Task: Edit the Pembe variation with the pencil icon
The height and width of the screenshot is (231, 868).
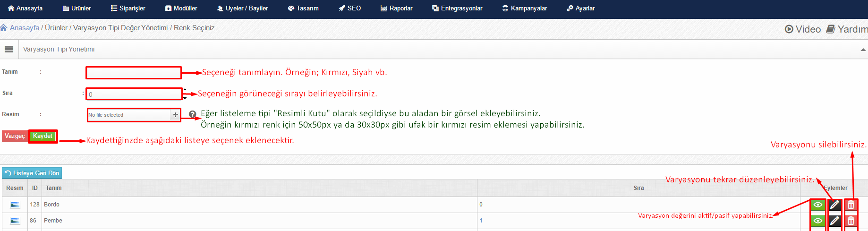Action: click(834, 221)
